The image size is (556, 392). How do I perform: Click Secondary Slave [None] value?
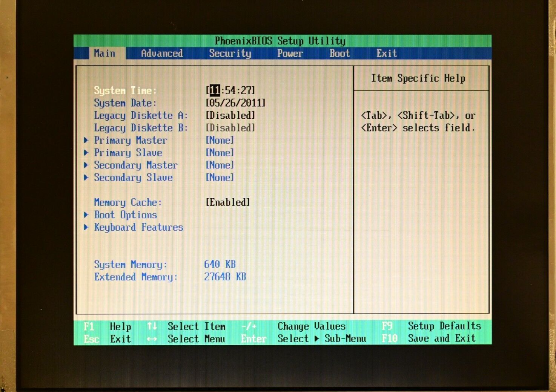(x=220, y=178)
